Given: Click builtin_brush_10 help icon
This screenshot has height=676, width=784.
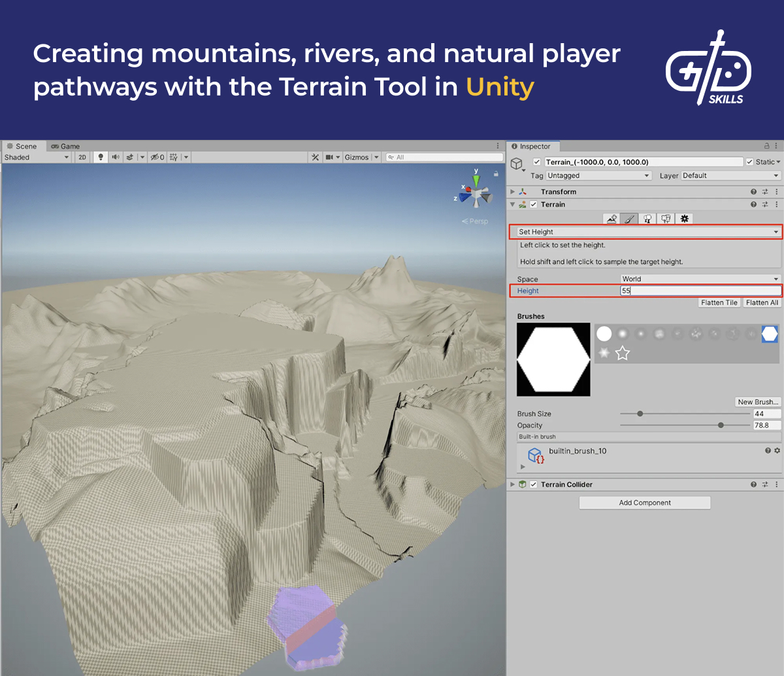Looking at the screenshot, I should pos(768,451).
